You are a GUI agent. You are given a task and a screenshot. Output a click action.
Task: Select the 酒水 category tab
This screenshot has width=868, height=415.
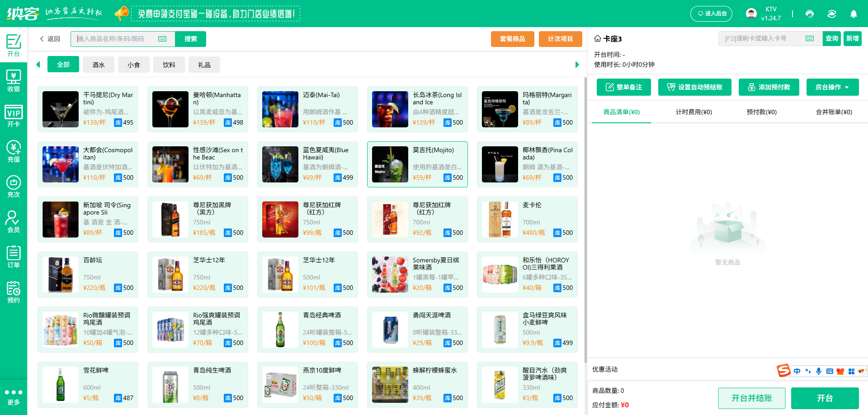99,65
